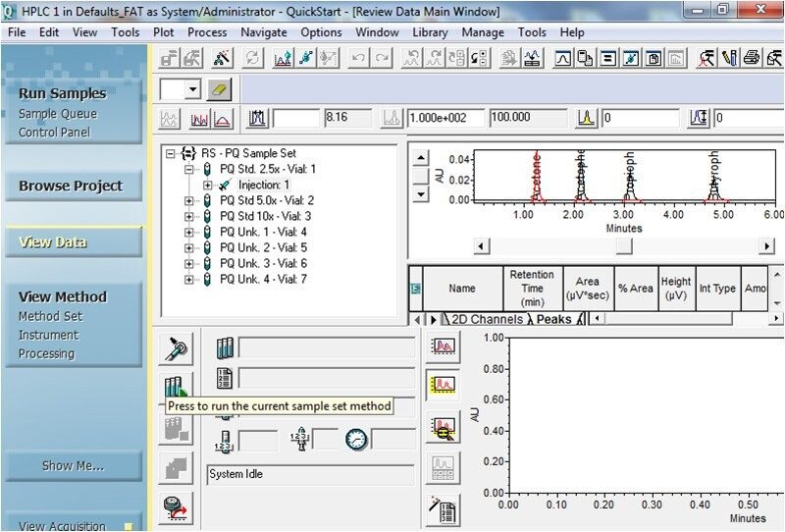785x532 pixels.
Task: Click the yellow peak minimum area icon
Action: tap(586, 118)
